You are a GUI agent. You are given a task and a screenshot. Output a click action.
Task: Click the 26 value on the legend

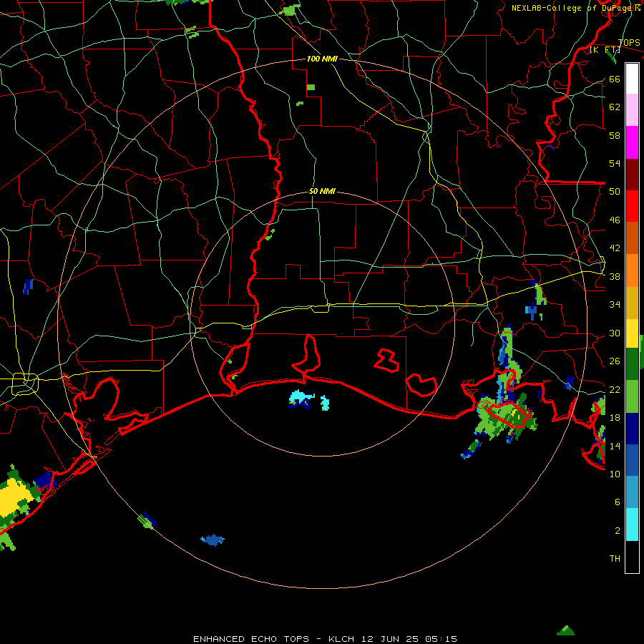coord(615,361)
